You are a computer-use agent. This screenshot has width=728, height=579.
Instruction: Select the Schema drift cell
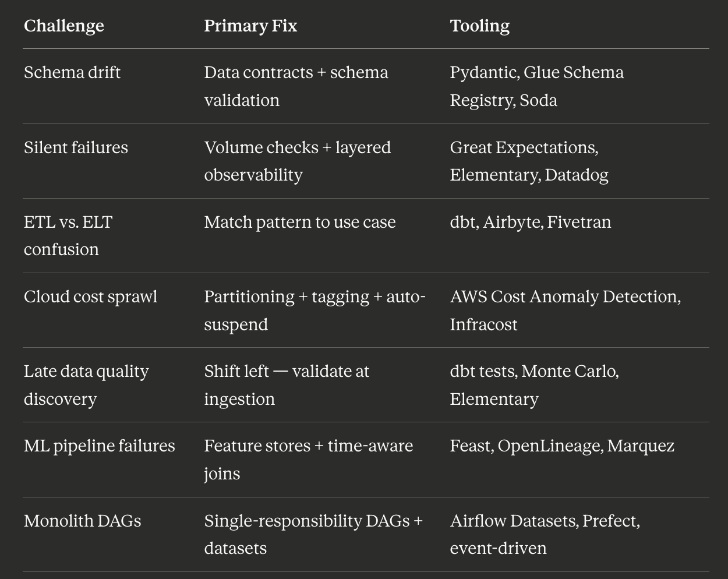click(72, 72)
